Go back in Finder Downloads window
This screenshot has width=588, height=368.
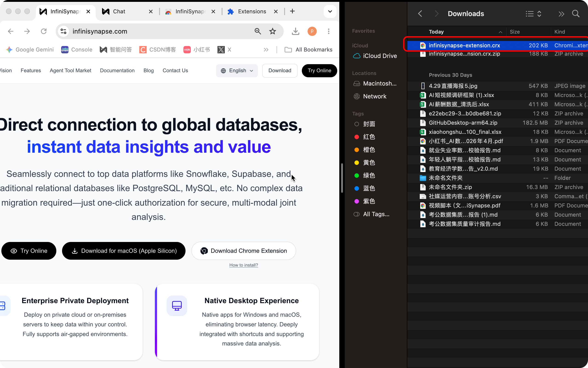[x=420, y=14]
